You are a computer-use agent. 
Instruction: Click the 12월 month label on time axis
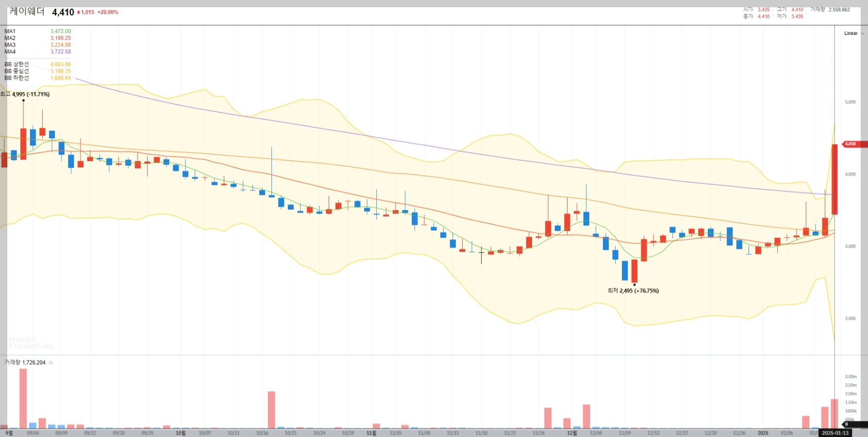pyautogui.click(x=572, y=433)
